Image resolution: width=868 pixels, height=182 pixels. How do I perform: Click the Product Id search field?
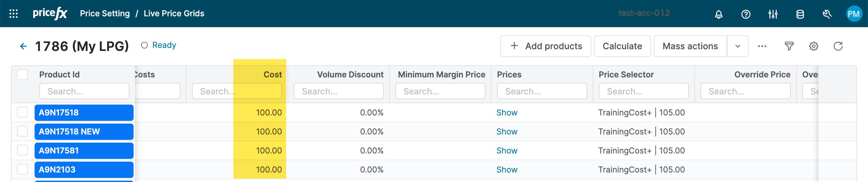(x=84, y=91)
